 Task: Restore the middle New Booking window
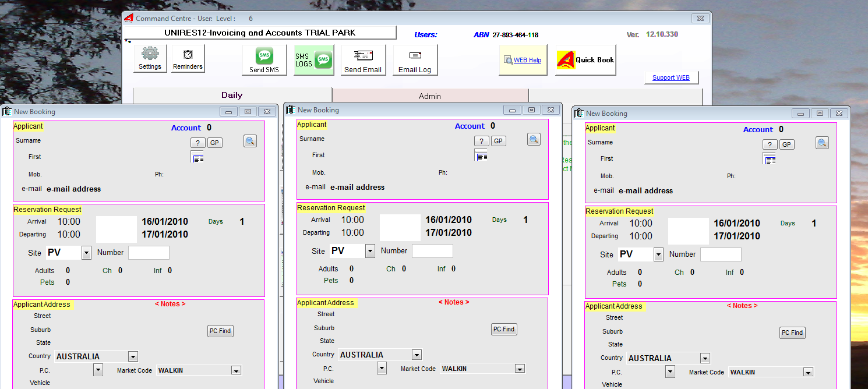[x=531, y=109]
